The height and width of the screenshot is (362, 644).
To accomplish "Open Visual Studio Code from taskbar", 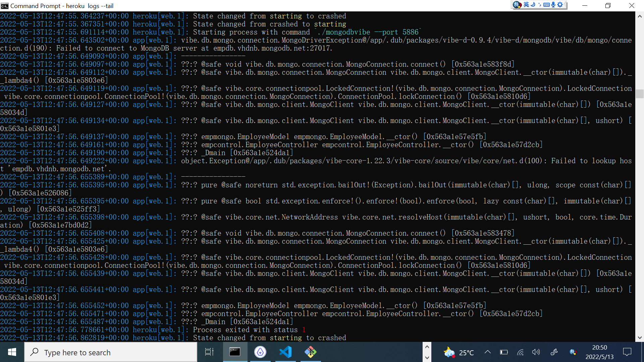I will 285,352.
